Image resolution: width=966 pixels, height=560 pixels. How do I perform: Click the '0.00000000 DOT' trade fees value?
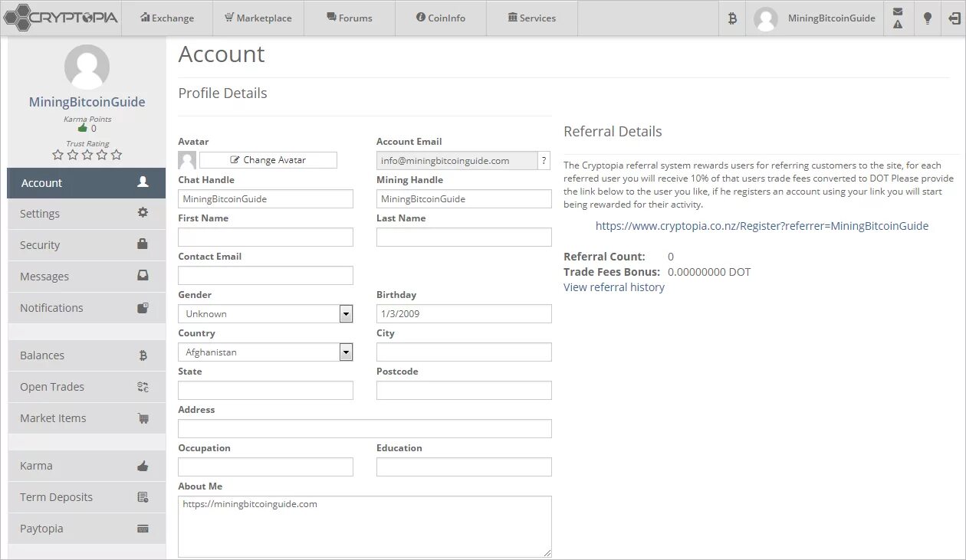pyautogui.click(x=709, y=272)
